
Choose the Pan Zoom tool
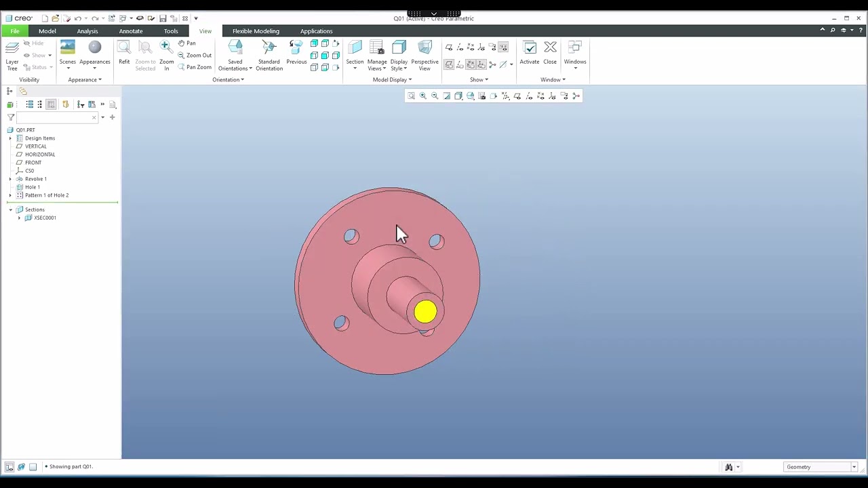point(195,67)
